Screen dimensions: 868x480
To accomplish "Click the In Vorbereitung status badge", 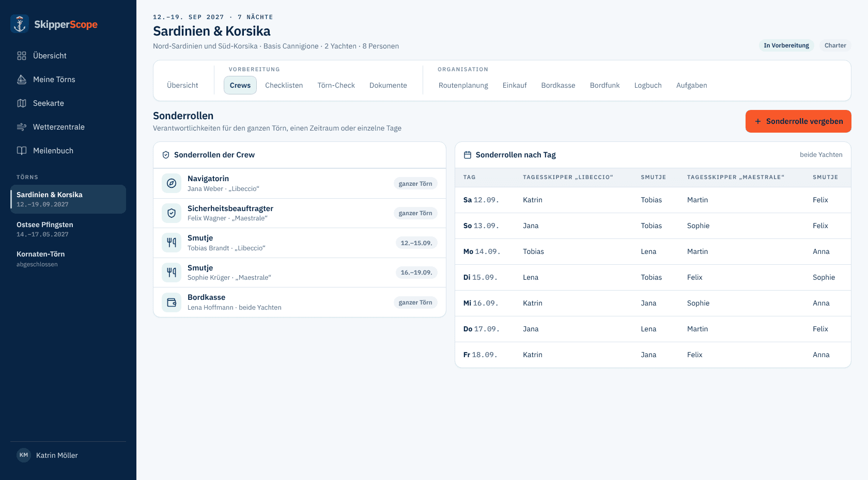I will click(x=786, y=45).
